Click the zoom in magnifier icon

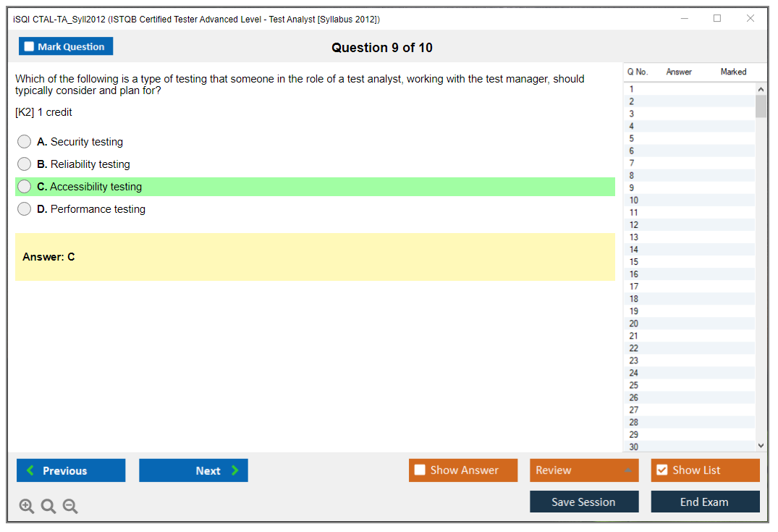(26, 507)
